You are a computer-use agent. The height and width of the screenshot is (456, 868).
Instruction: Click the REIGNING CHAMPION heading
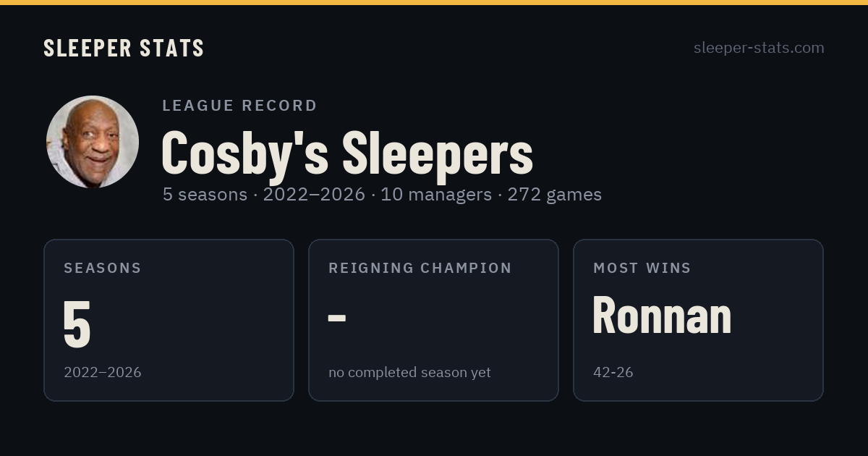420,268
